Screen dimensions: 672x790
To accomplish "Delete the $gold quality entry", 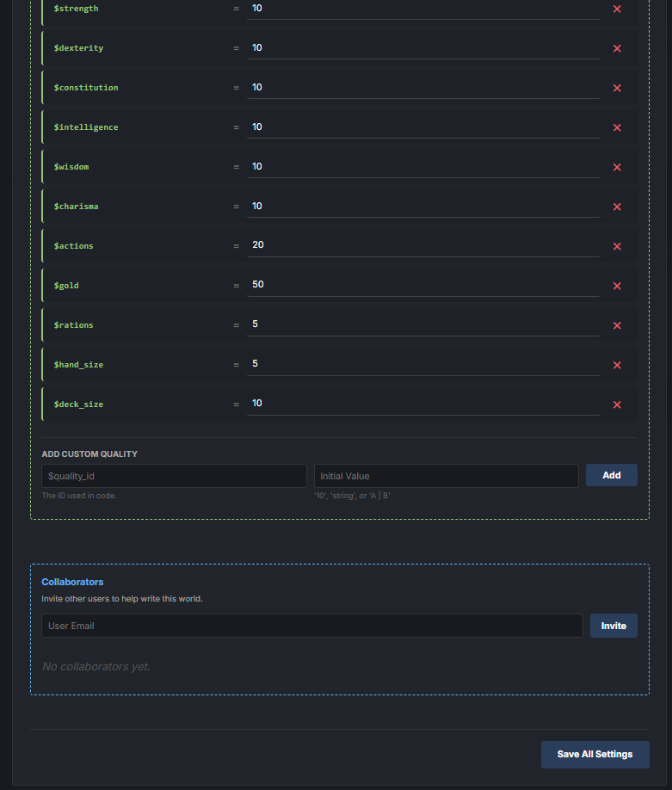I will coord(617,286).
